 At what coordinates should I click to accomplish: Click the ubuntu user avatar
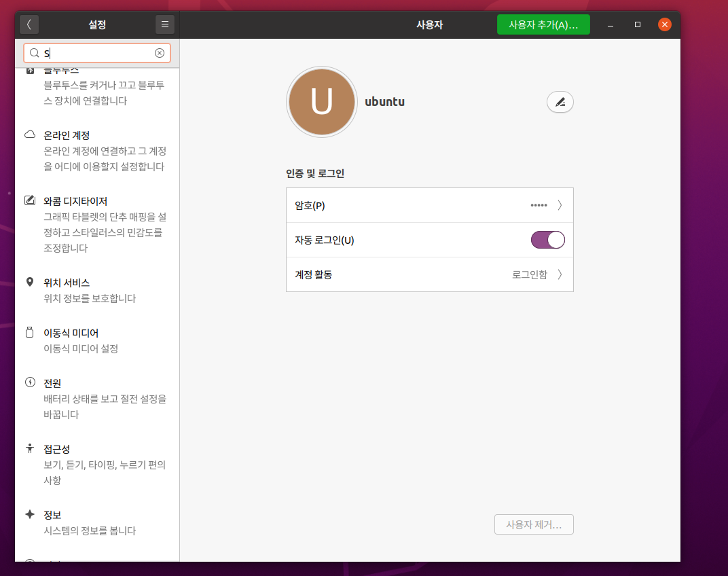(322, 102)
